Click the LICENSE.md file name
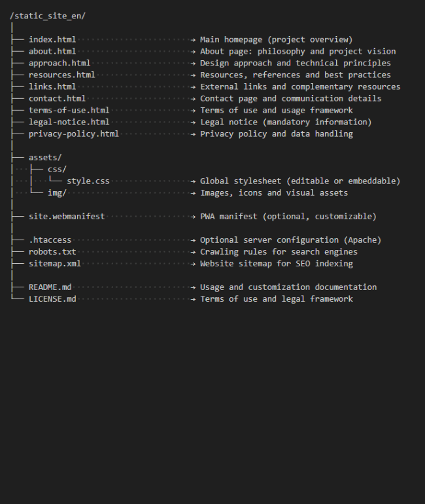This screenshot has width=425, height=504. point(52,299)
